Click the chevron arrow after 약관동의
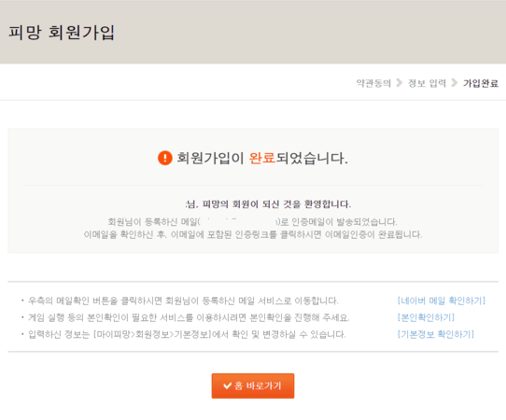 click(400, 82)
